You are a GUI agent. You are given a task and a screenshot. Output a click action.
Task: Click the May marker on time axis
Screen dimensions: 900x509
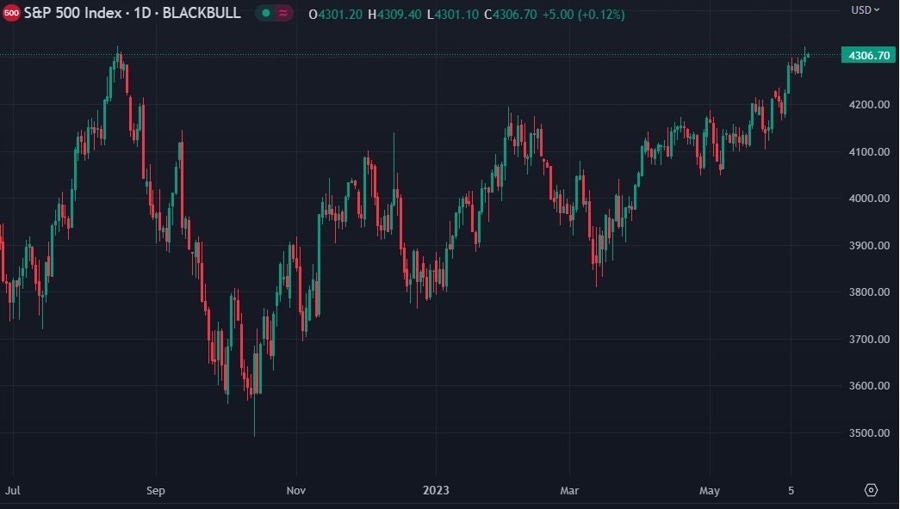(709, 491)
